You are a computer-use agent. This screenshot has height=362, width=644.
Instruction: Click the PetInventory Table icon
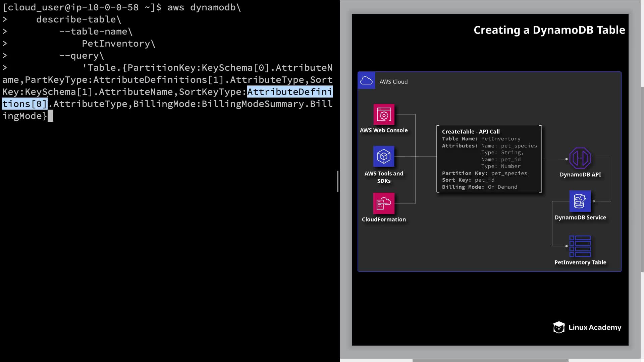[580, 246]
